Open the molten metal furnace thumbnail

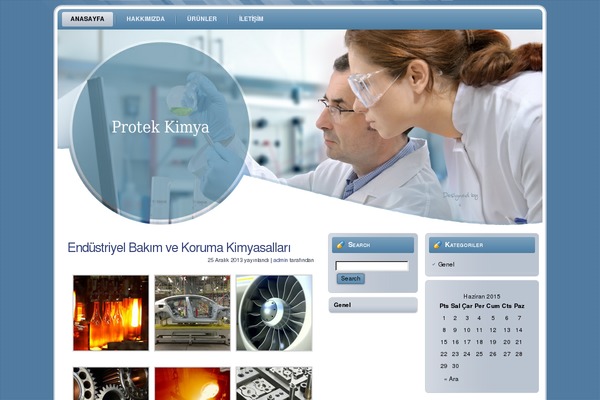point(192,384)
